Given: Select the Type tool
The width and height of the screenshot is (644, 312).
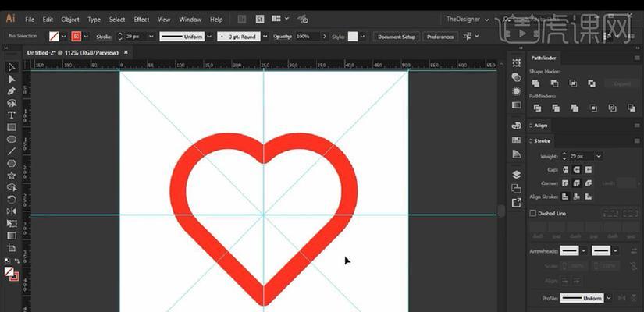Looking at the screenshot, I should pos(12,115).
